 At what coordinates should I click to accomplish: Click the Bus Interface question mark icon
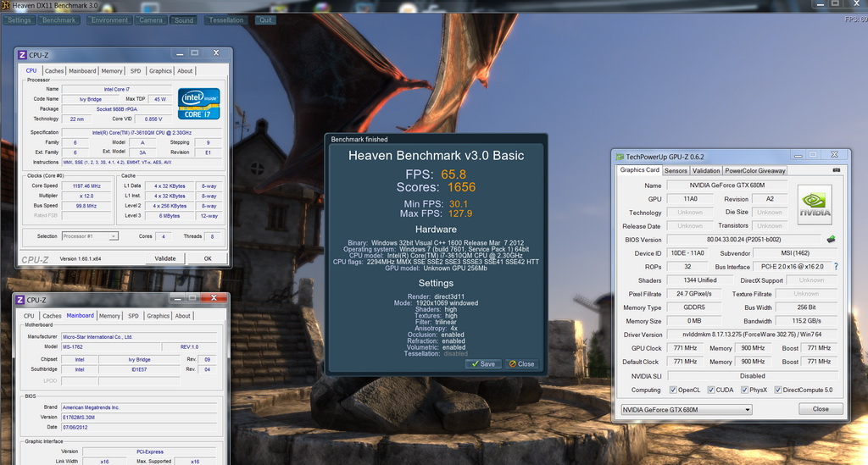coord(836,267)
